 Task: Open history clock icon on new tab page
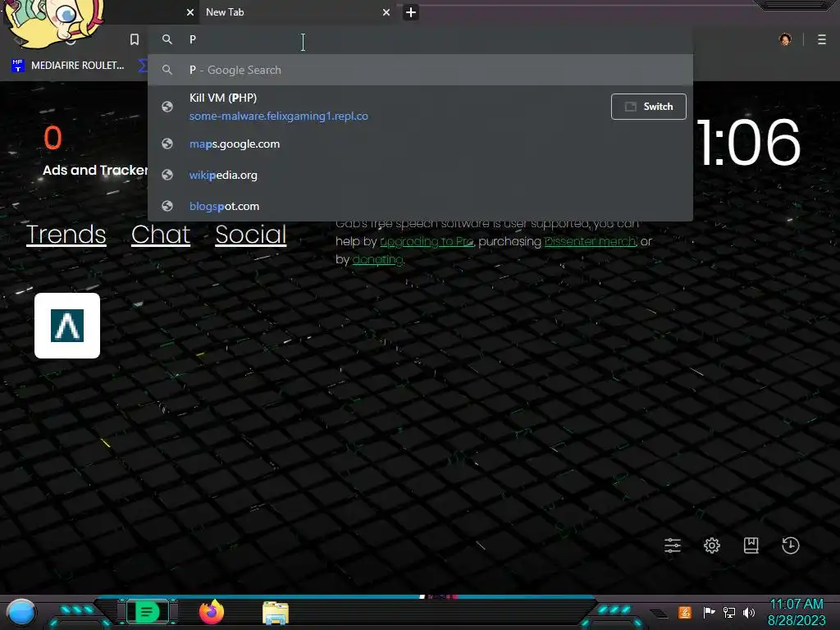click(x=791, y=546)
